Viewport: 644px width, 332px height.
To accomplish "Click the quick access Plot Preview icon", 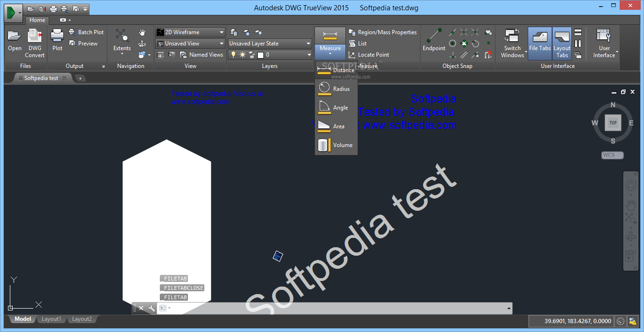I will click(x=76, y=9).
